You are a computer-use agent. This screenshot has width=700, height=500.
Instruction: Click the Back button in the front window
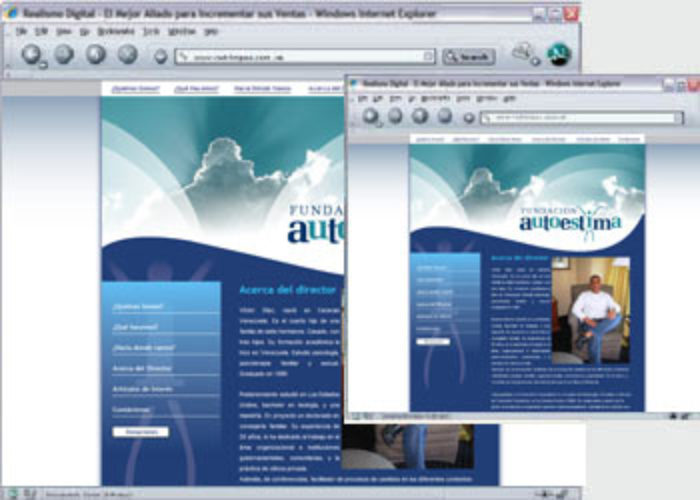coord(371,116)
